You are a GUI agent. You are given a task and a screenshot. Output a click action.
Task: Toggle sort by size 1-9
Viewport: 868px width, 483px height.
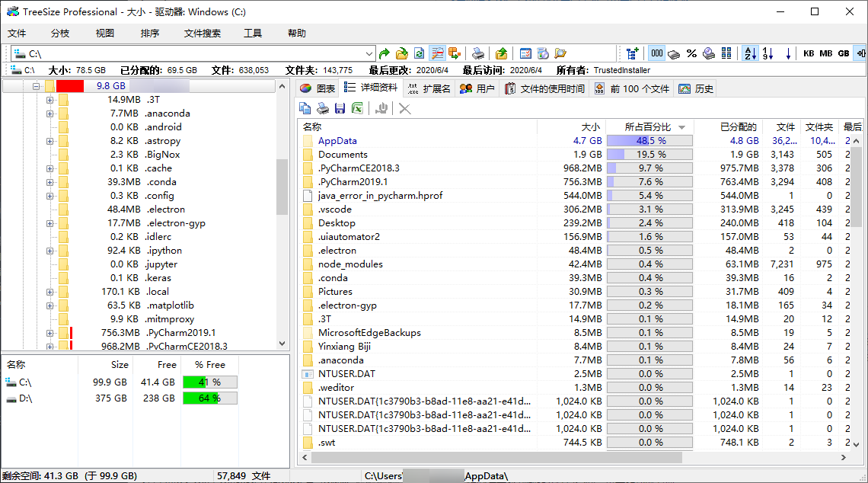(767, 54)
